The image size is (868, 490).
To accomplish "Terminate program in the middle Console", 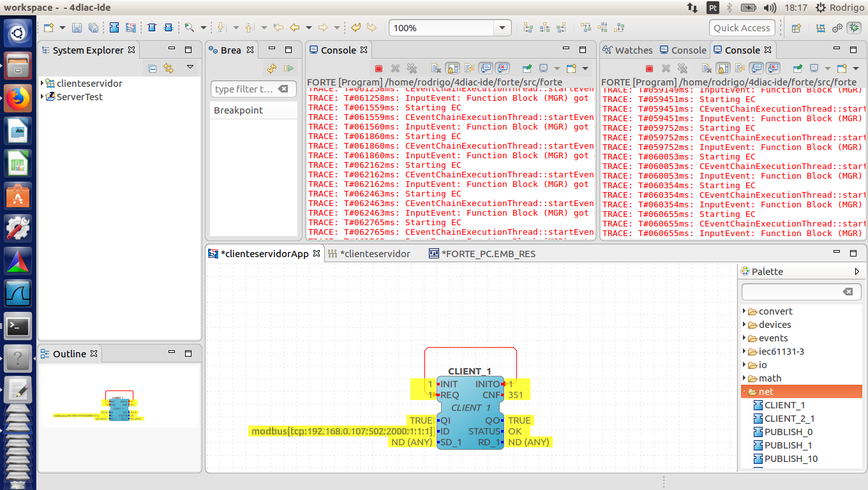I will pyautogui.click(x=378, y=68).
